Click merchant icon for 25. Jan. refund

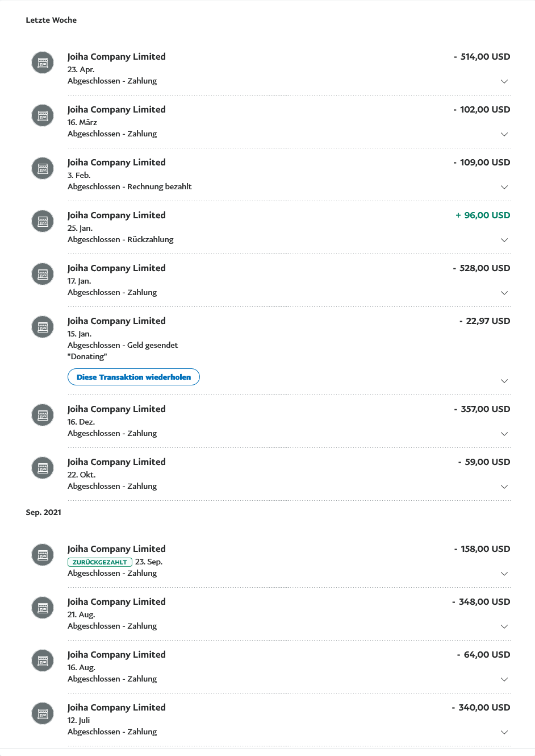[x=43, y=221]
